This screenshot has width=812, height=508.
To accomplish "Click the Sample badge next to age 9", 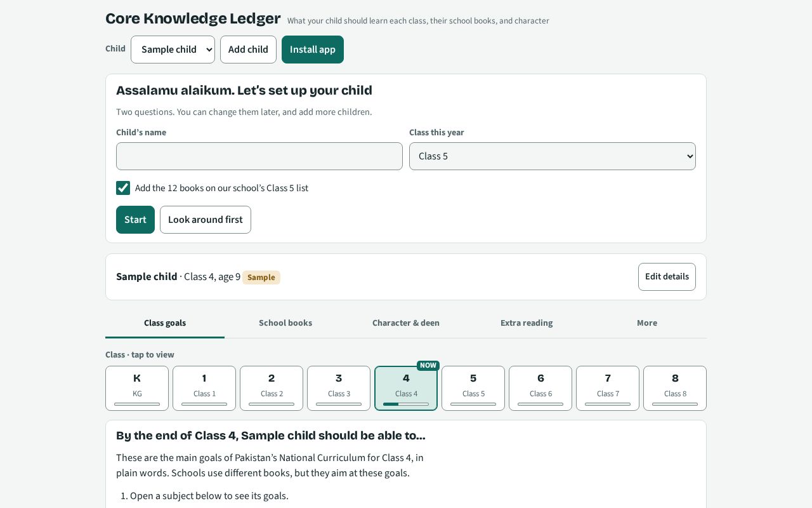I will (261, 277).
